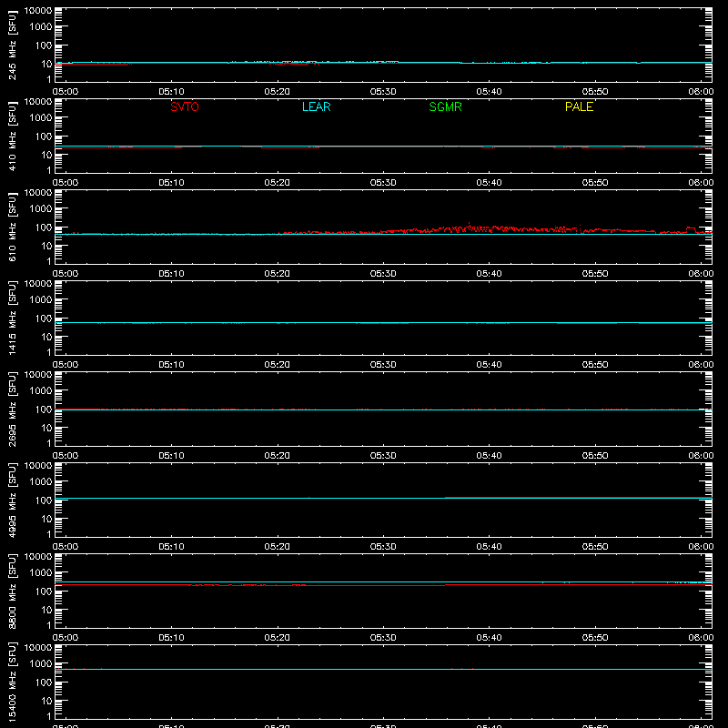Click the 06:00 tick under the 610 MHz panel
728x728 pixels.
coord(701,274)
